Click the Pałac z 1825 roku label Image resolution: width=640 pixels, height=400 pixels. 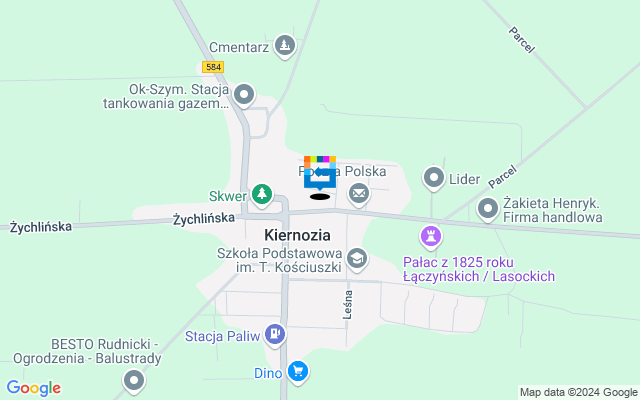458,262
